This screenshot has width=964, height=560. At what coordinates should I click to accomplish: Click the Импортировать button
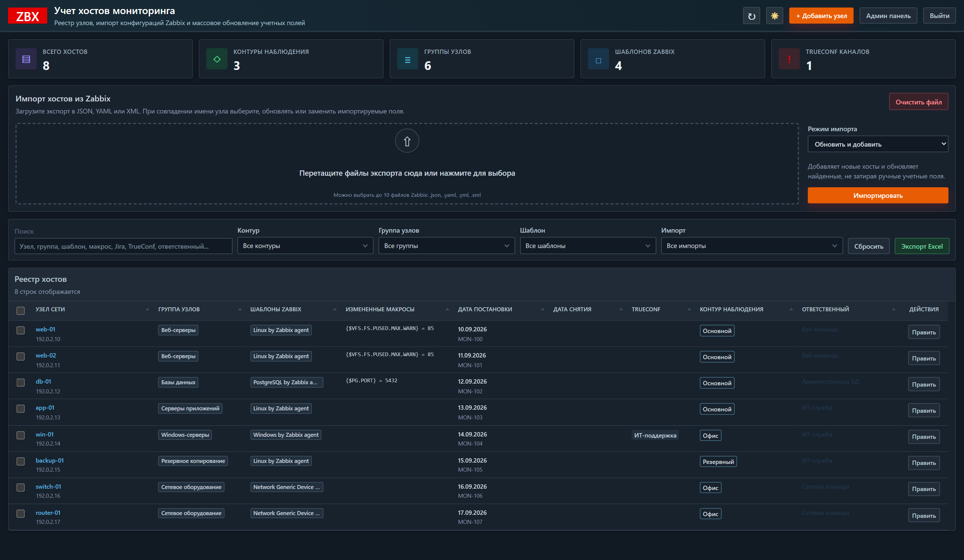[878, 195]
